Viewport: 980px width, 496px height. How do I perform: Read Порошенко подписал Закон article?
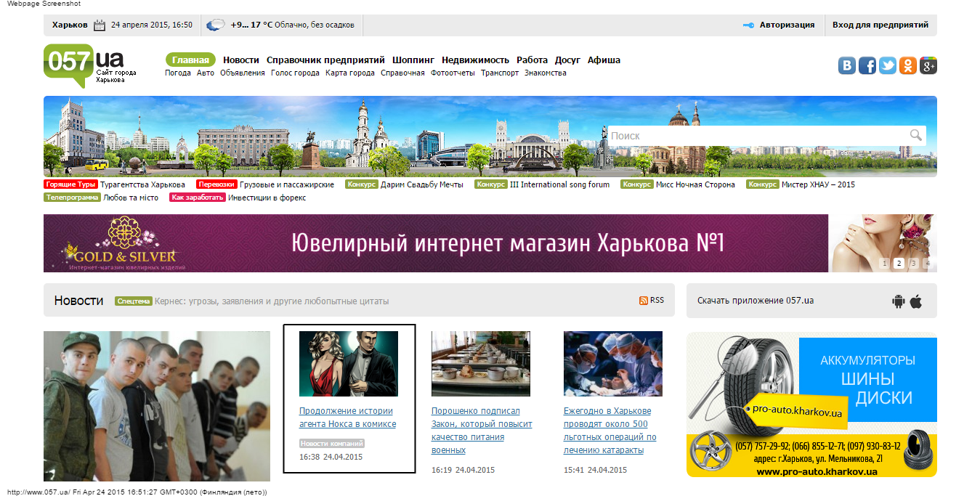(482, 431)
